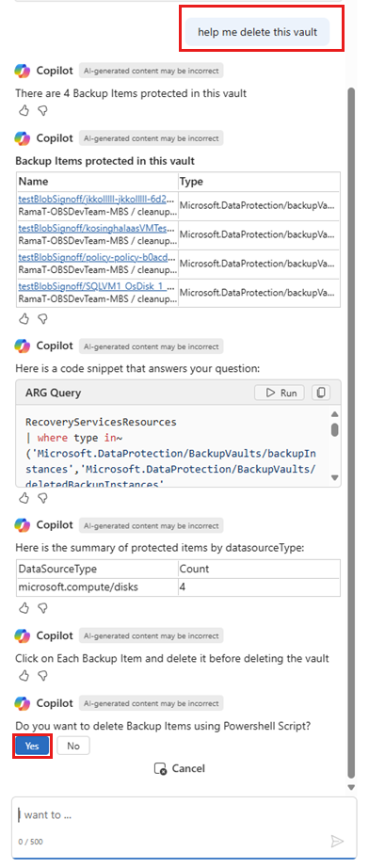
Task: Like the 'Click on Each Backup Item' reply
Action: point(24,675)
